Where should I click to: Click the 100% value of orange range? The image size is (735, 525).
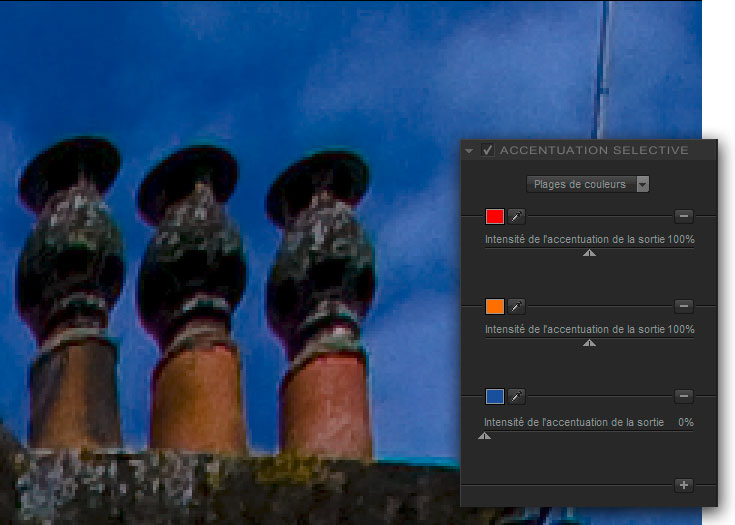pyautogui.click(x=681, y=329)
